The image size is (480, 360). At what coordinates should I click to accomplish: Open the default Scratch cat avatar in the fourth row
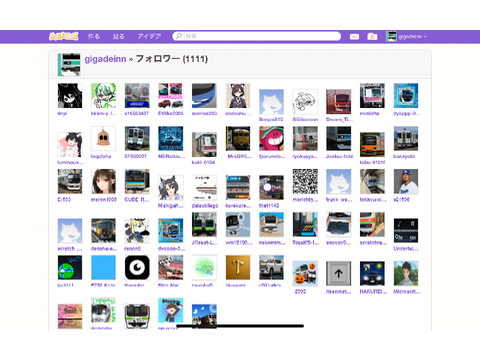tap(70, 231)
